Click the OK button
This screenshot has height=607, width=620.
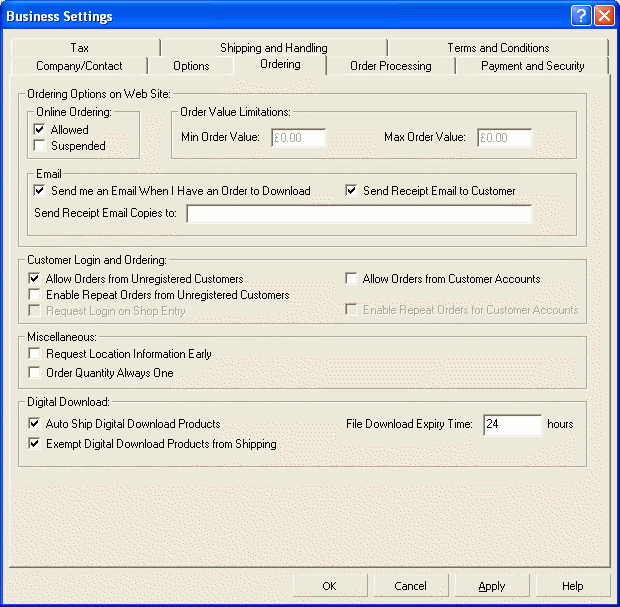pyautogui.click(x=329, y=586)
